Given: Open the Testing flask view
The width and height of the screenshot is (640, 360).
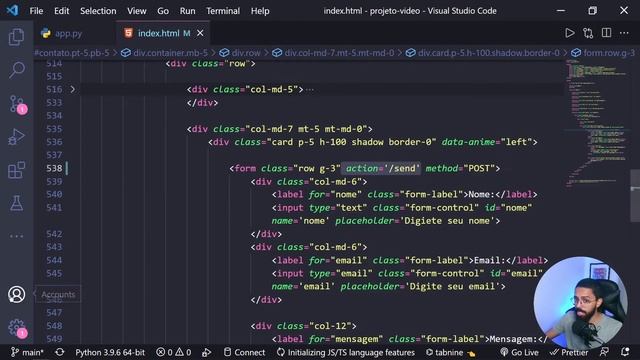Looking at the screenshot, I should (16, 203).
